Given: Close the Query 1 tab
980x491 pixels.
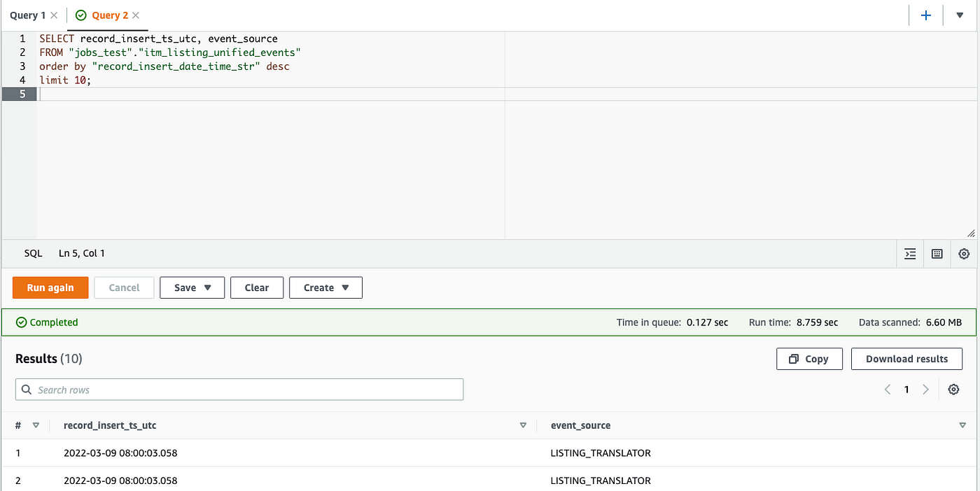Looking at the screenshot, I should (x=54, y=15).
